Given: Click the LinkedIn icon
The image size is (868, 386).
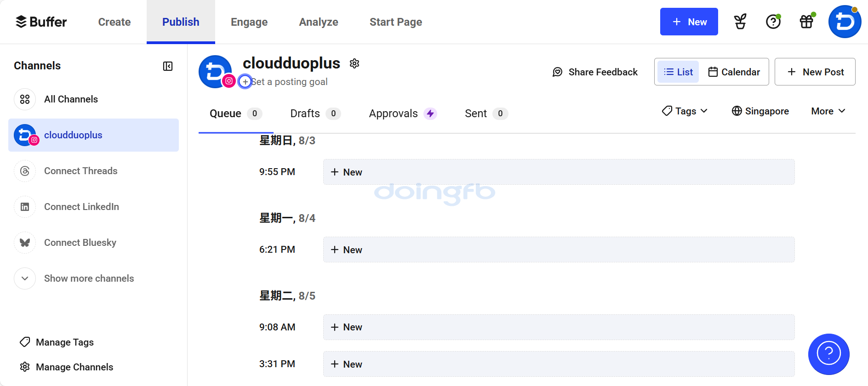Looking at the screenshot, I should click(x=25, y=207).
